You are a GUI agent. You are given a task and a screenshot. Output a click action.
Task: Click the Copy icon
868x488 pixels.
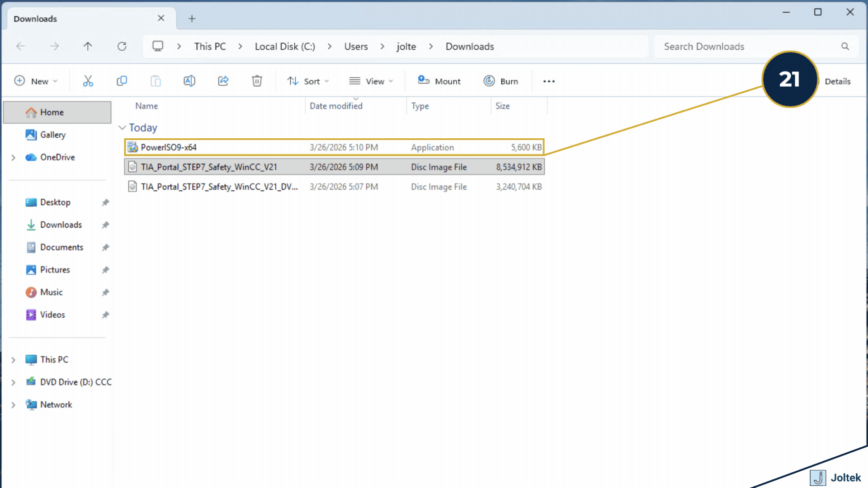(x=122, y=81)
